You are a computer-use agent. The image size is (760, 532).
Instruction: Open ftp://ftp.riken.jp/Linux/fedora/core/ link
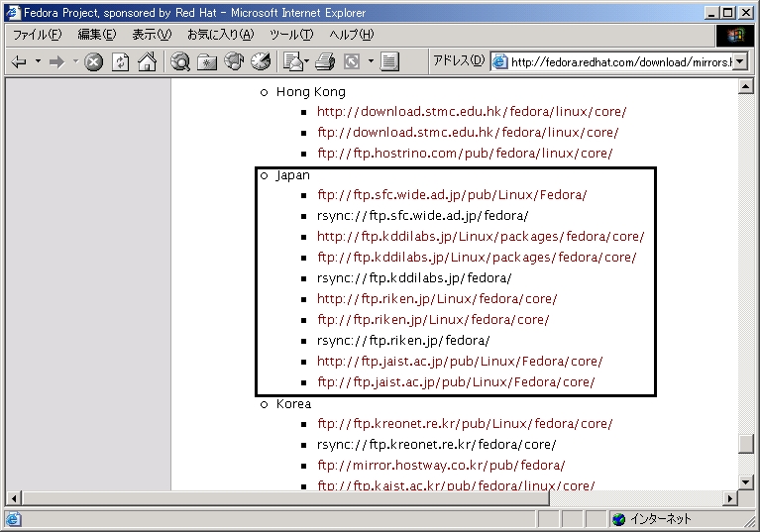433,320
